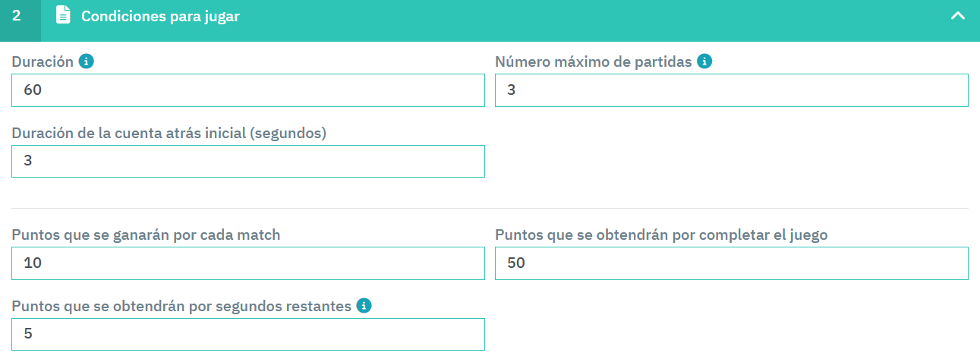The image size is (980, 359).
Task: Click the puntos por cada match input
Action: pos(248,263)
